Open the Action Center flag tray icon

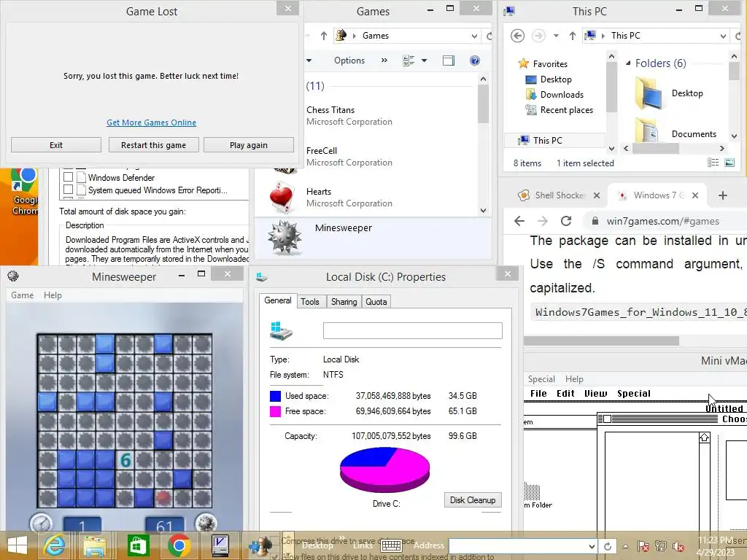click(643, 546)
